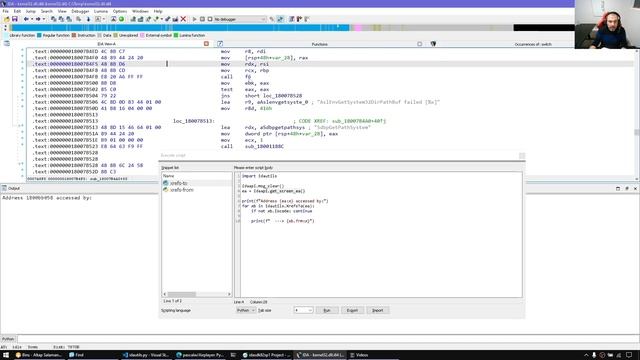
Task: Click the Output window panel icon
Action: point(4,188)
